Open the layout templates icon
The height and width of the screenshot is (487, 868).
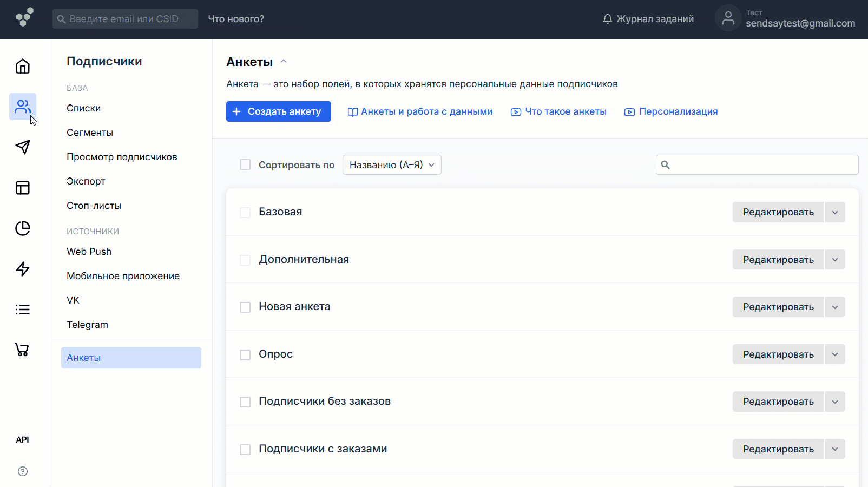click(23, 188)
